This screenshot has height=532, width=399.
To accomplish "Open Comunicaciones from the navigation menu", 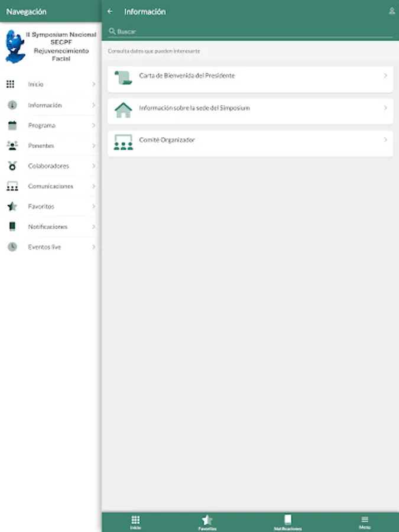I will pyautogui.click(x=51, y=186).
